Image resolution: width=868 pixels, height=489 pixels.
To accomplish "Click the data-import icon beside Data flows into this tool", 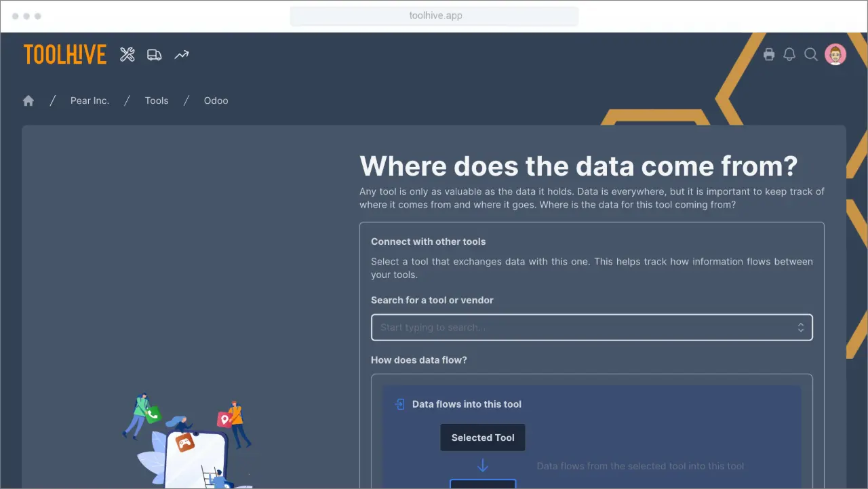I will coord(399,404).
